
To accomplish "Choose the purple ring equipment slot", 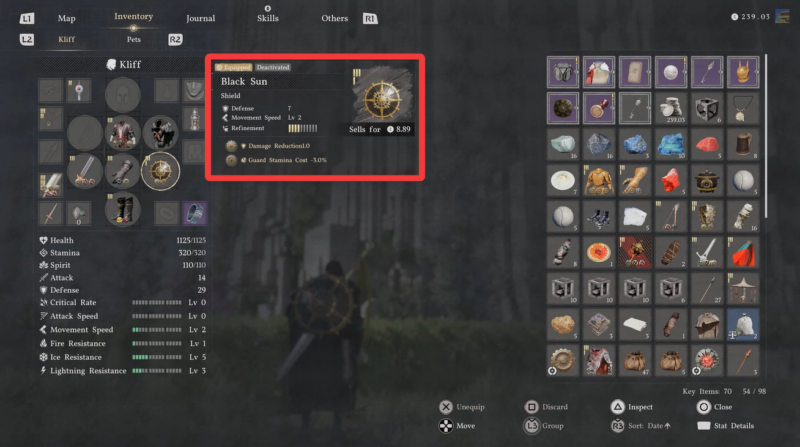I will point(194,213).
